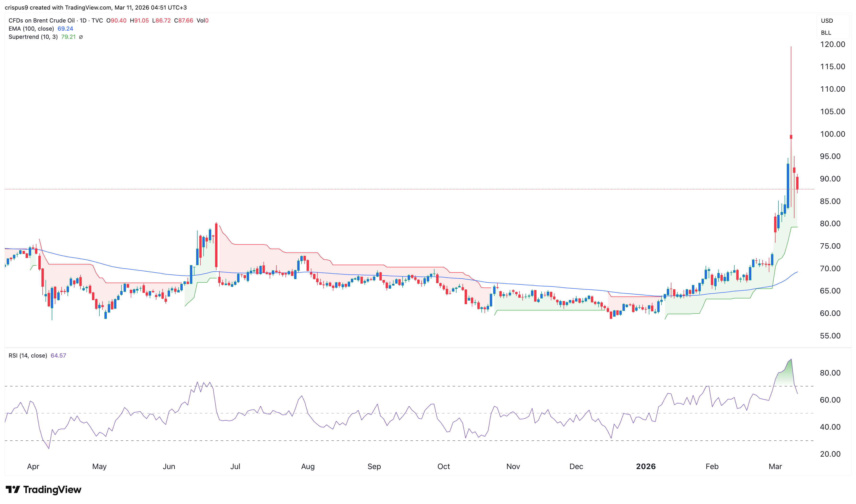Click the CFDs on Brent Crude Oil title

pos(41,21)
